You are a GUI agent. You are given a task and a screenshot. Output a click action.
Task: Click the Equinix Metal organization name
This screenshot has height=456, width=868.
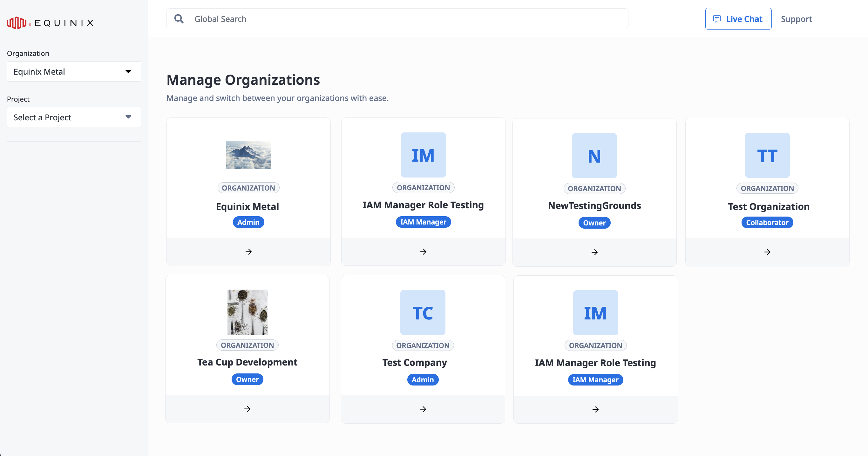(x=247, y=206)
